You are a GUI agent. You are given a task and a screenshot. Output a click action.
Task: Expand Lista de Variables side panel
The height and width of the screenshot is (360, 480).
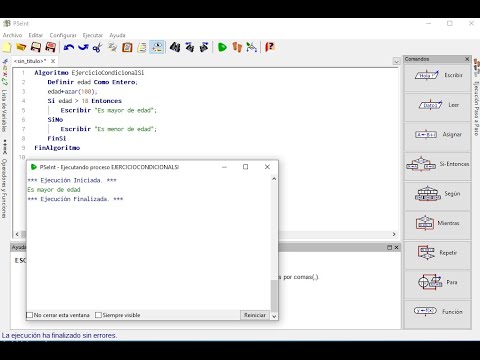[4, 111]
